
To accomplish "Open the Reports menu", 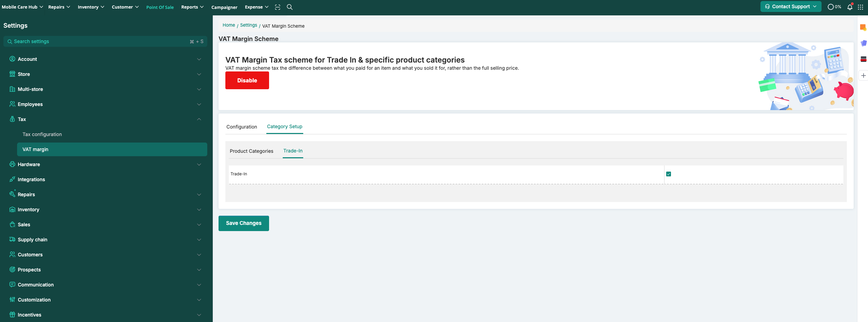I will coord(192,7).
